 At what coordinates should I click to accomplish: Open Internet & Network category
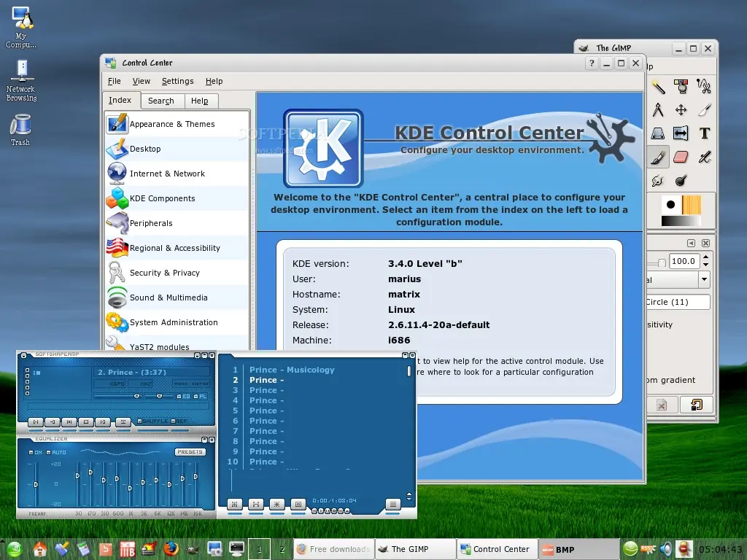point(177,174)
